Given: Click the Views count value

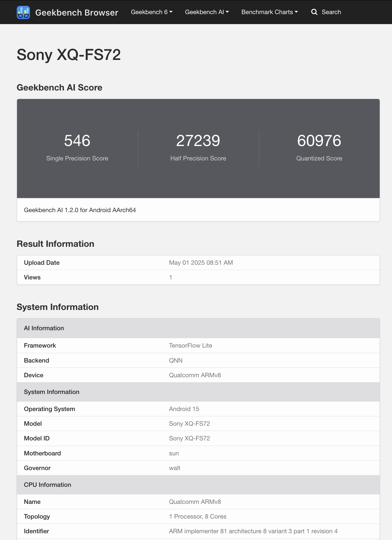Looking at the screenshot, I should pyautogui.click(x=171, y=277).
